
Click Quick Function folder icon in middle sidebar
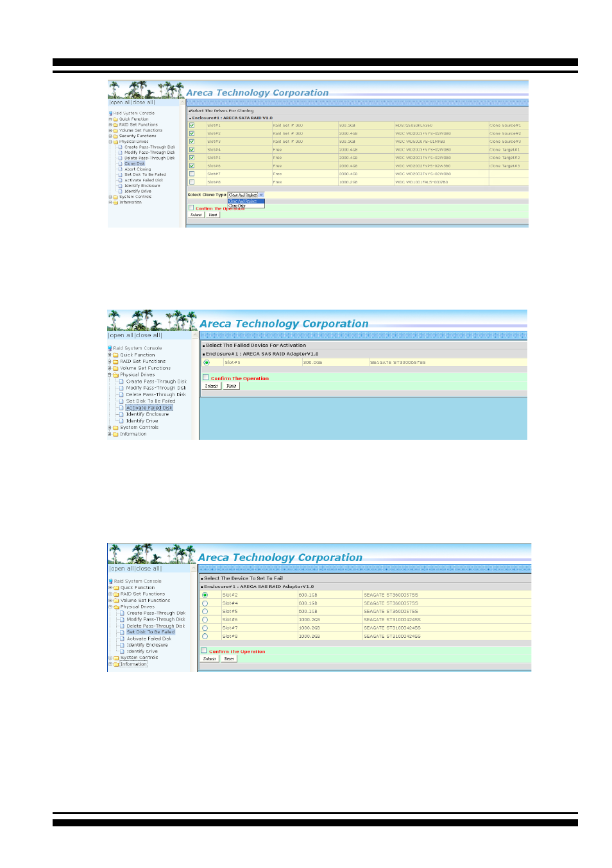tap(116, 355)
